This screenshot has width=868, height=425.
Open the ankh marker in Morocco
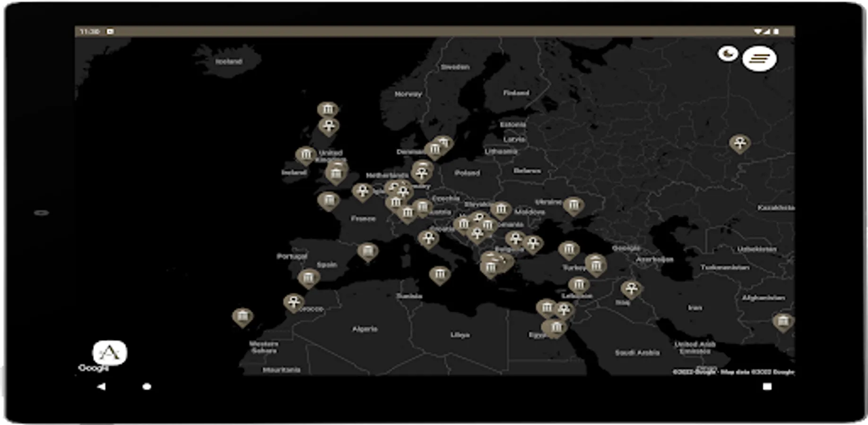[294, 303]
